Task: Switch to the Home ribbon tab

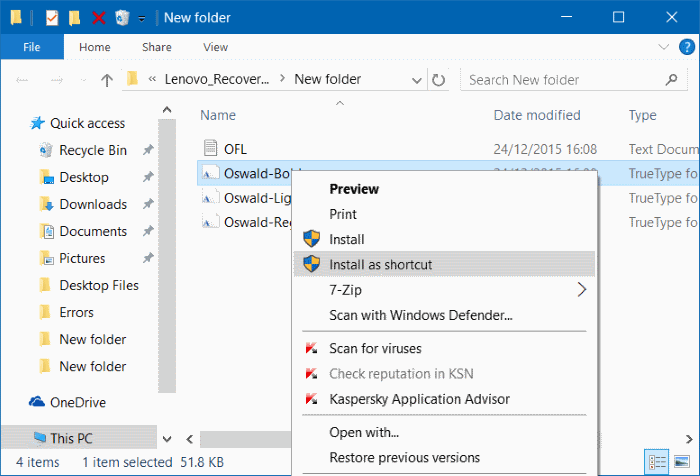Action: (95, 47)
